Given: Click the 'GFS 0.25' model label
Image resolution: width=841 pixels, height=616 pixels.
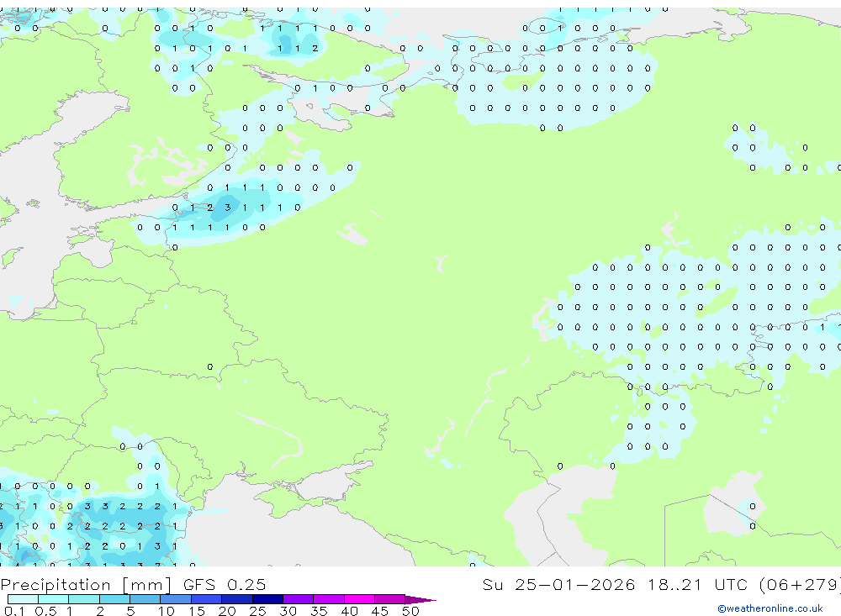Looking at the screenshot, I should tap(225, 584).
